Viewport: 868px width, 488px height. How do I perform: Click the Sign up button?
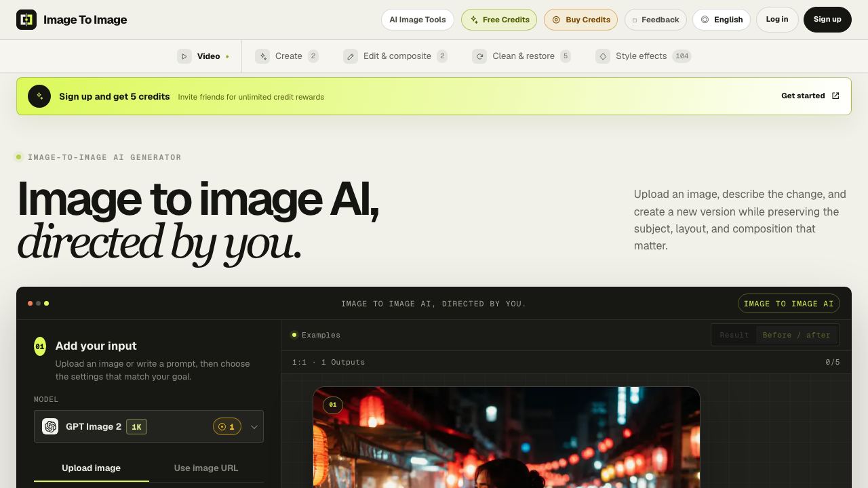tap(827, 20)
